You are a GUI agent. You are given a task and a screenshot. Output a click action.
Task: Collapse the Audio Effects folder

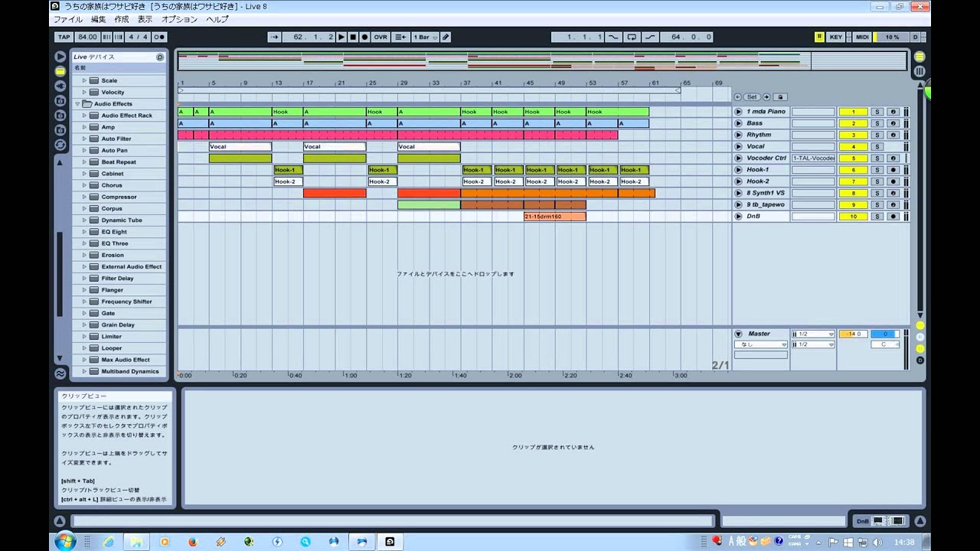(x=77, y=103)
